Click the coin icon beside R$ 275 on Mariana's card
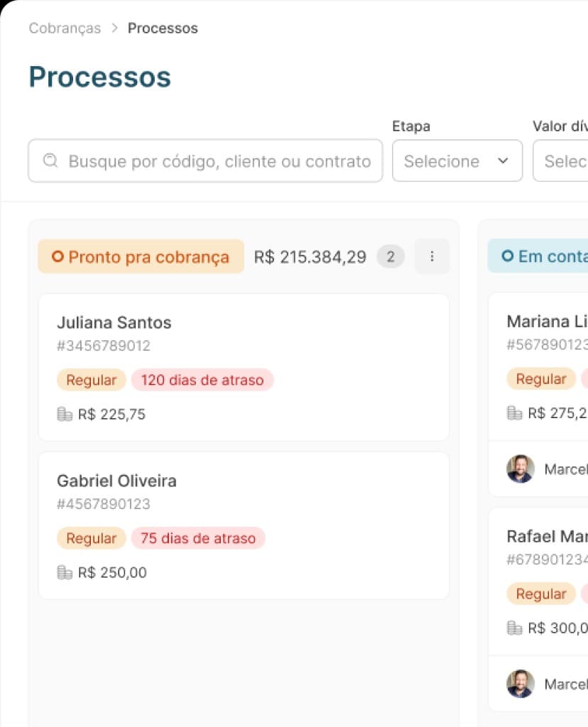The height and width of the screenshot is (727, 588). pyautogui.click(x=513, y=412)
